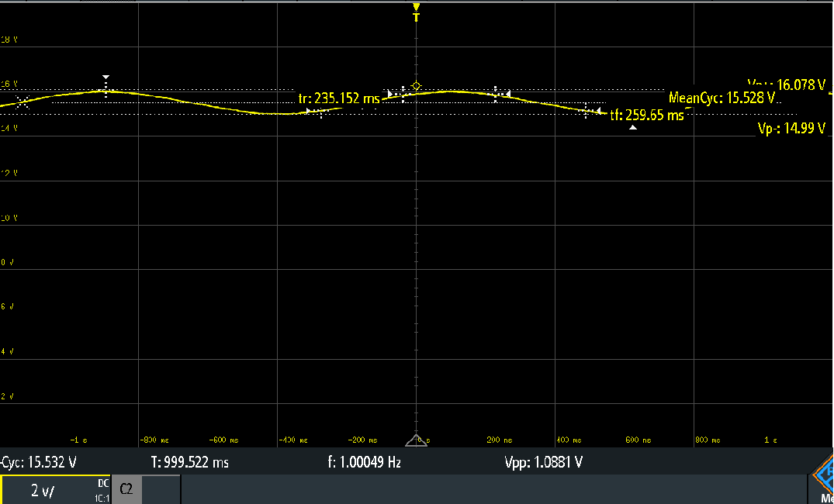Click the Vpp: 1.0881 V readout
This screenshot has height=504, width=834.
tap(543, 462)
